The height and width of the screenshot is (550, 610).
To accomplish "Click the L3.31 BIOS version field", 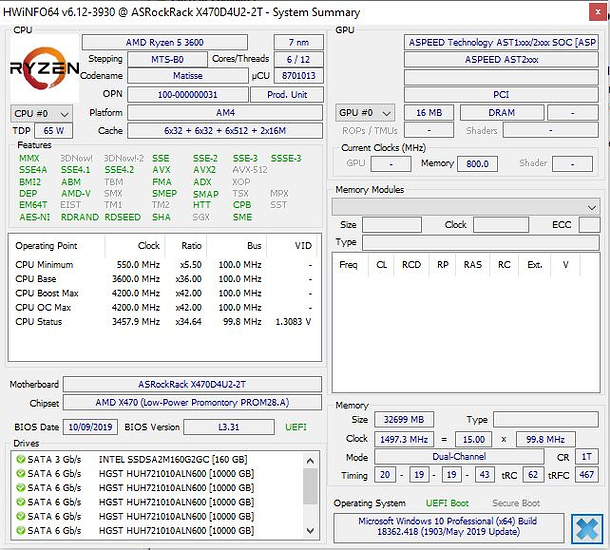I will pyautogui.click(x=229, y=427).
